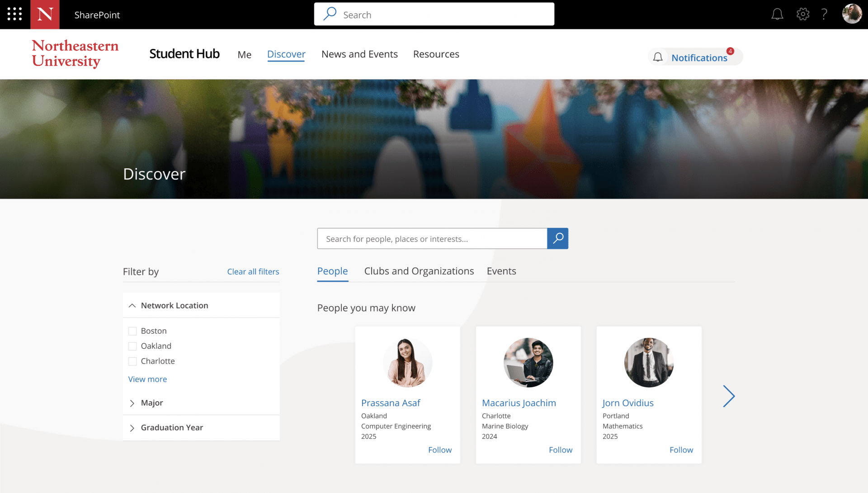
Task: Open Jorn Ovidius's profile name link
Action: [x=627, y=403]
